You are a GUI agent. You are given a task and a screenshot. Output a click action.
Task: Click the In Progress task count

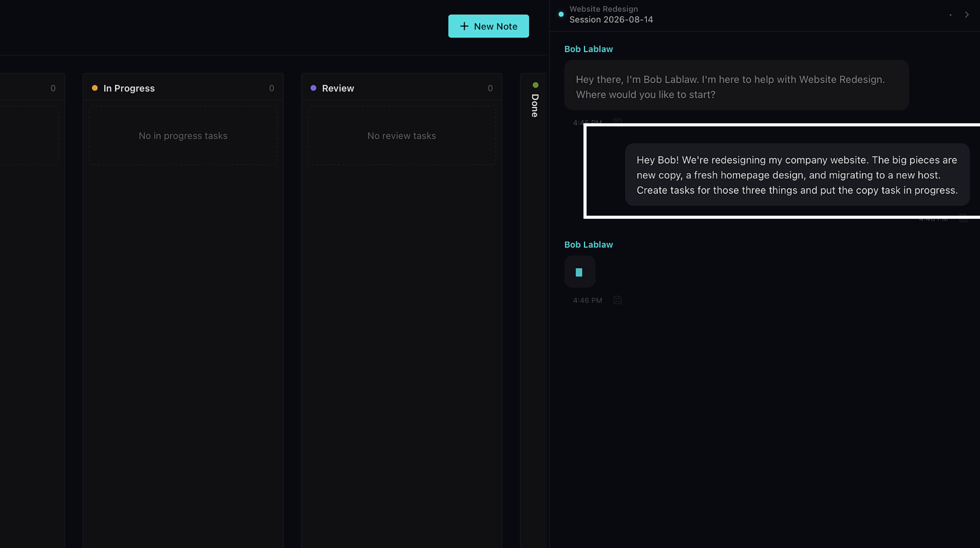[272, 88]
